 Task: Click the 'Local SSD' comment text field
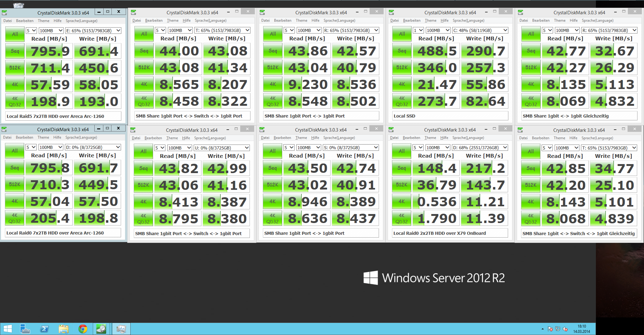[x=450, y=116]
